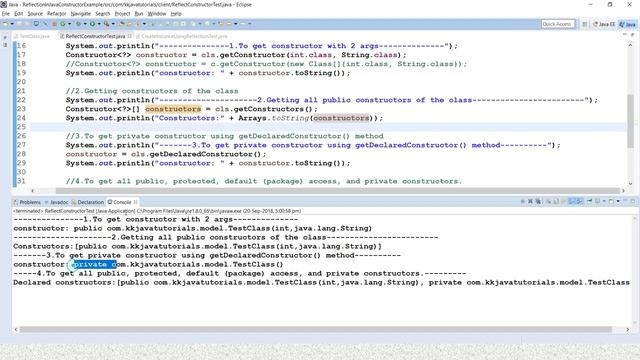Click the Open Perspective icon
The image size is (640, 360).
pos(584,24)
